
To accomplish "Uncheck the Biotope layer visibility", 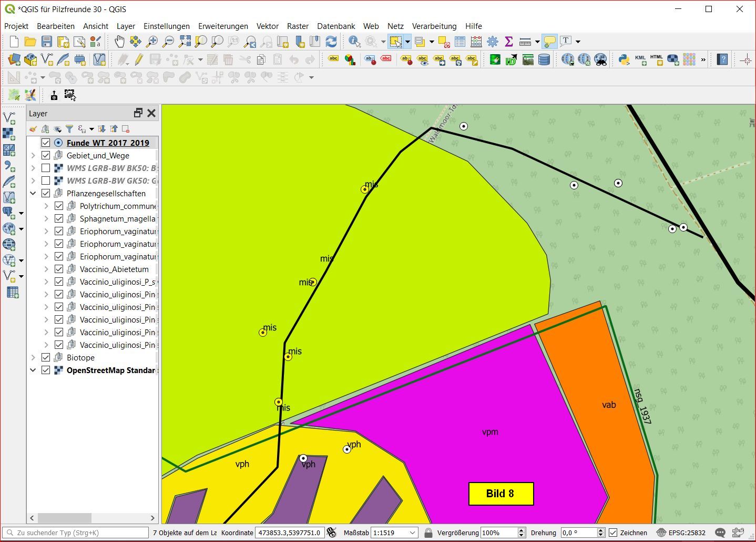I will (x=46, y=357).
